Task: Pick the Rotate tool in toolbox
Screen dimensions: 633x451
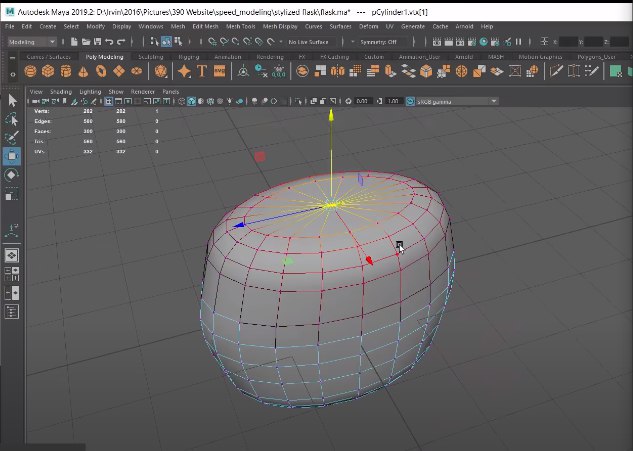Action: point(13,174)
